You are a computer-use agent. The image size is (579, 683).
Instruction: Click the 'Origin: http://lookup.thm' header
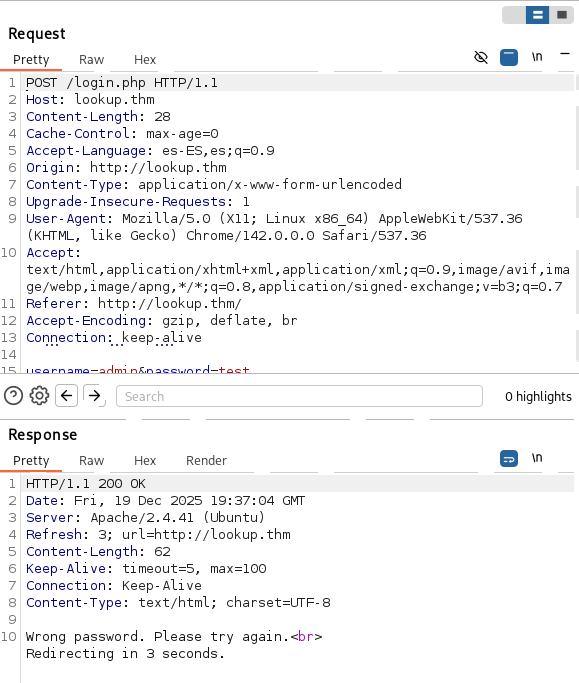click(126, 168)
